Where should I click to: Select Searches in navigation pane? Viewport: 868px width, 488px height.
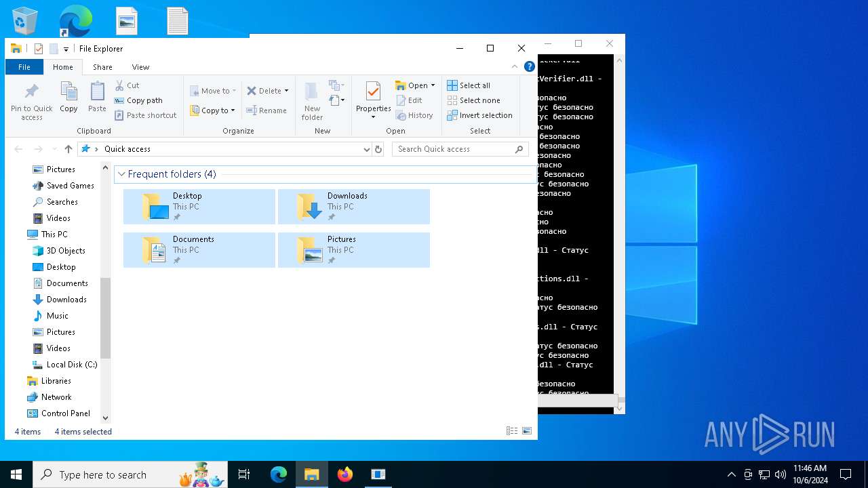coord(55,202)
